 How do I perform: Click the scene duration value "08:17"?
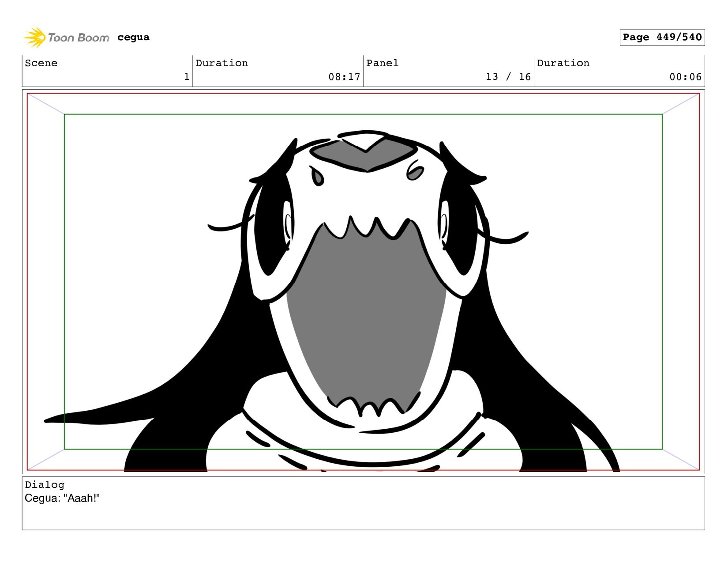coord(344,77)
